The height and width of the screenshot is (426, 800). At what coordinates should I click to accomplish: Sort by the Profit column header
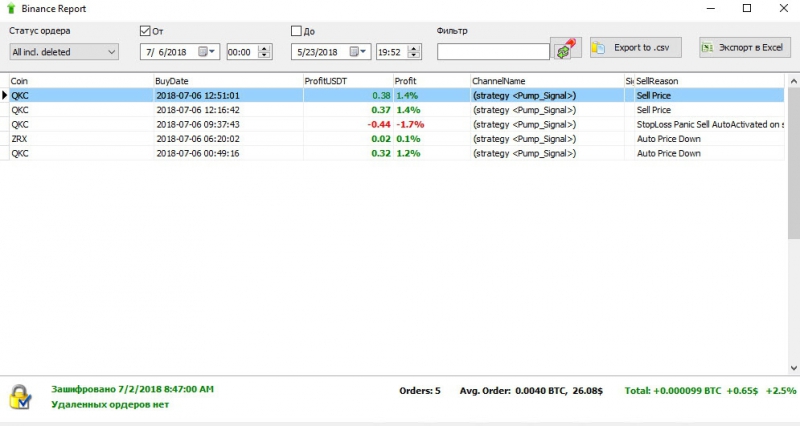coord(431,81)
